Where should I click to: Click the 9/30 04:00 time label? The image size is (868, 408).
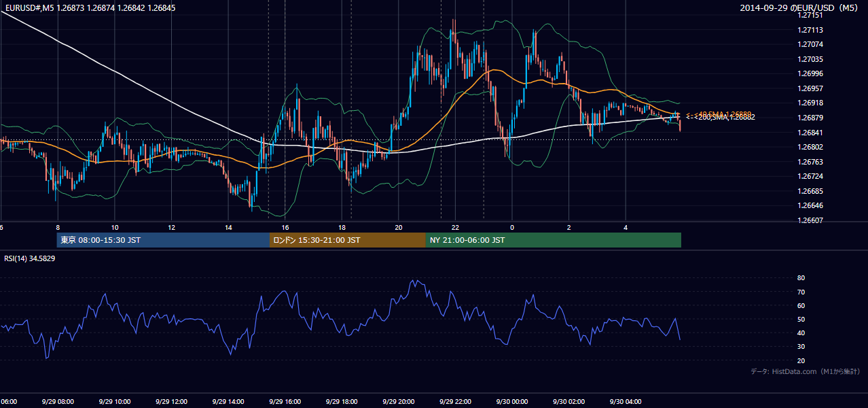coord(626,402)
